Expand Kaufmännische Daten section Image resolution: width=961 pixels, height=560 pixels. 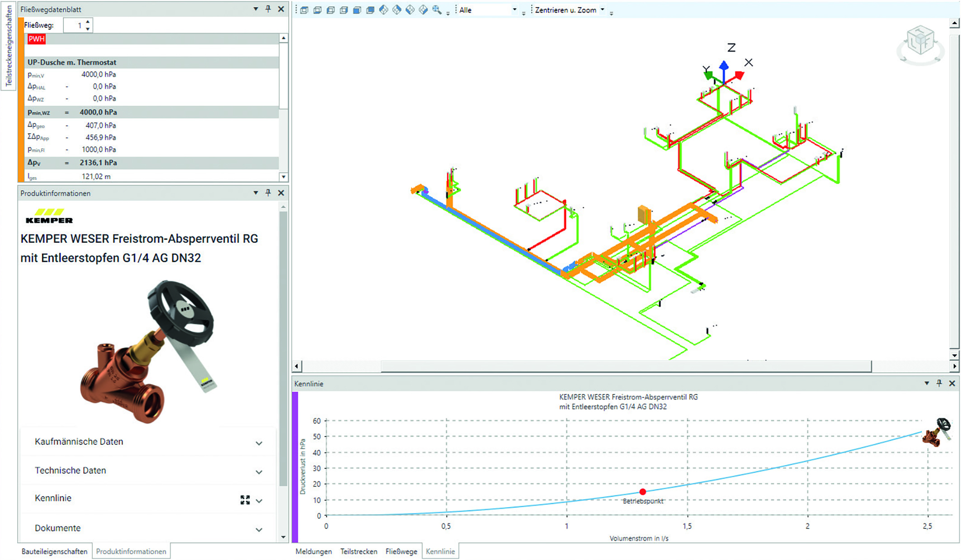[259, 443]
